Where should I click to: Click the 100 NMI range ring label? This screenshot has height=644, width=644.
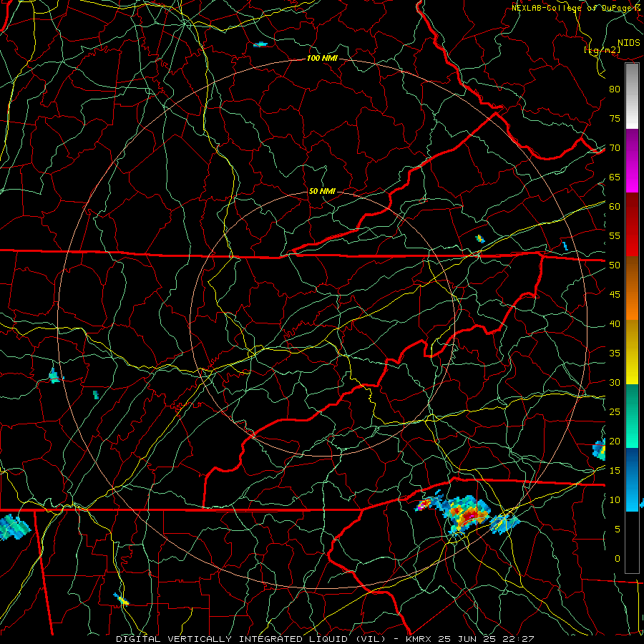click(x=322, y=59)
